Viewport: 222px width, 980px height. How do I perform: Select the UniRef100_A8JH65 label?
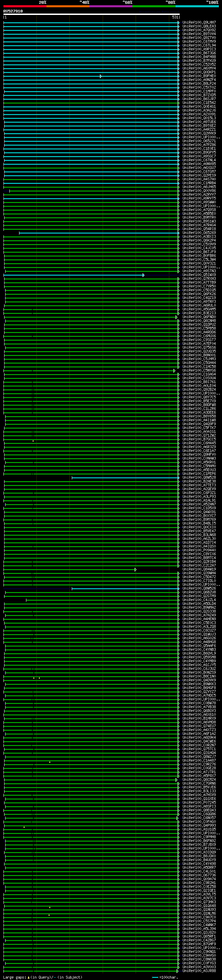point(199,187)
